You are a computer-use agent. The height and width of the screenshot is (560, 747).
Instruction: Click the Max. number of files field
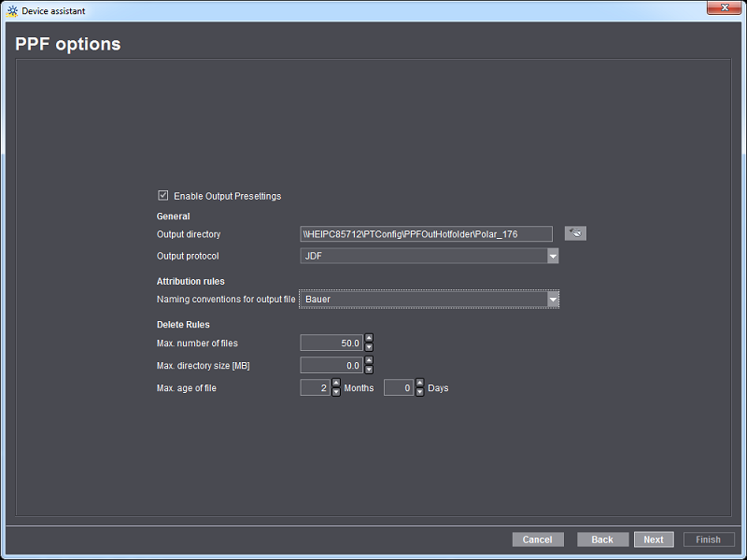point(331,343)
